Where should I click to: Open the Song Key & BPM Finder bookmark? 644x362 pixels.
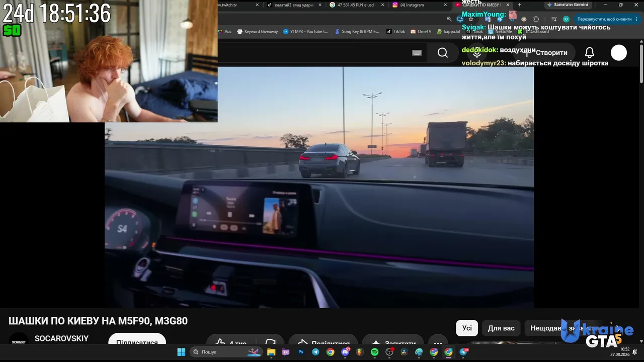pyautogui.click(x=357, y=31)
